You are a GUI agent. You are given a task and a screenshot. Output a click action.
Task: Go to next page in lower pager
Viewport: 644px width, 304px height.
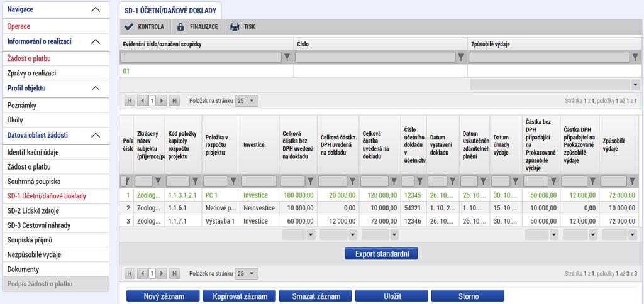click(162, 273)
